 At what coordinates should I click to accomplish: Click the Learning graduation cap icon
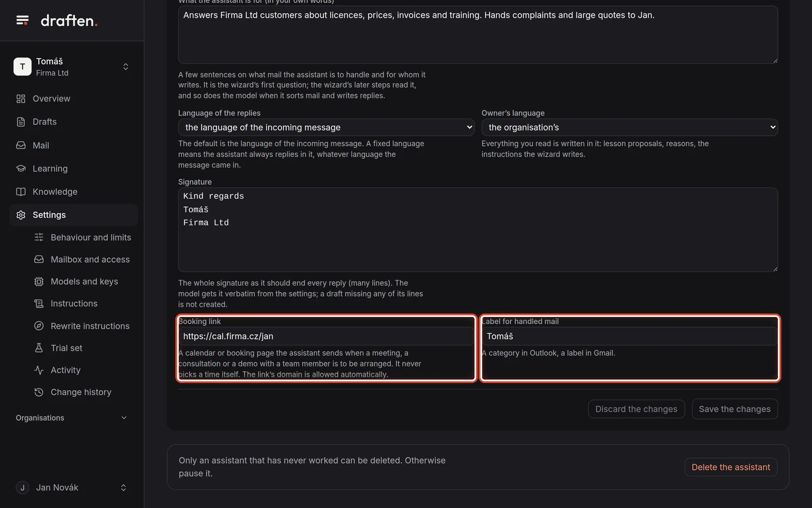click(x=21, y=168)
